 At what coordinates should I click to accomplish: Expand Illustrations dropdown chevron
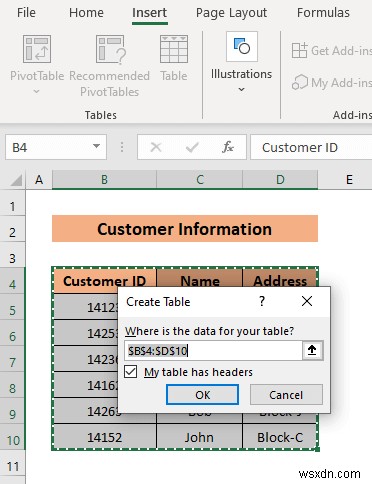(x=242, y=89)
